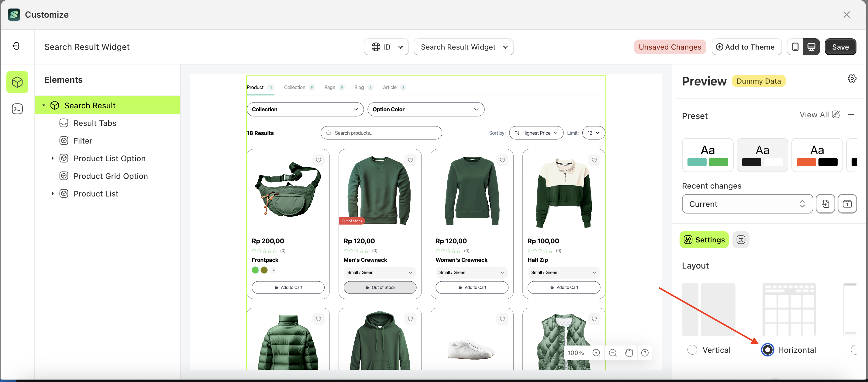Switch to mobile preview icon
The width and height of the screenshot is (868, 382).
coord(795,47)
